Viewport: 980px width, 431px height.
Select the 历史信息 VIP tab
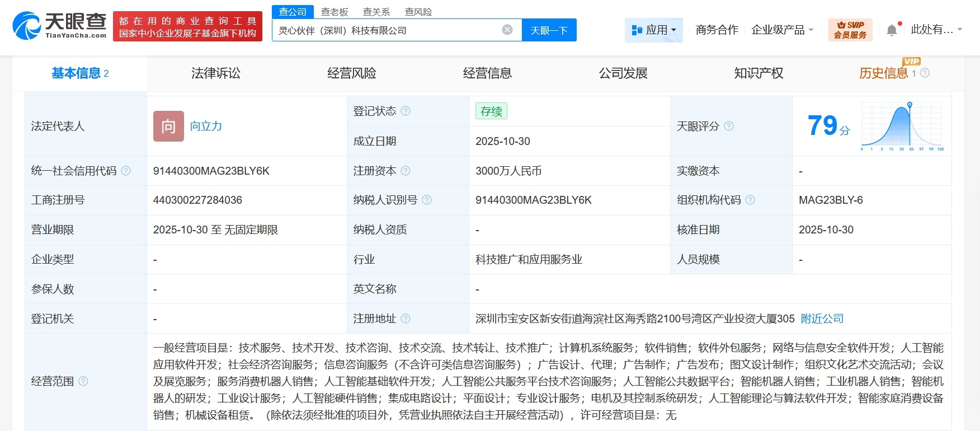point(884,73)
